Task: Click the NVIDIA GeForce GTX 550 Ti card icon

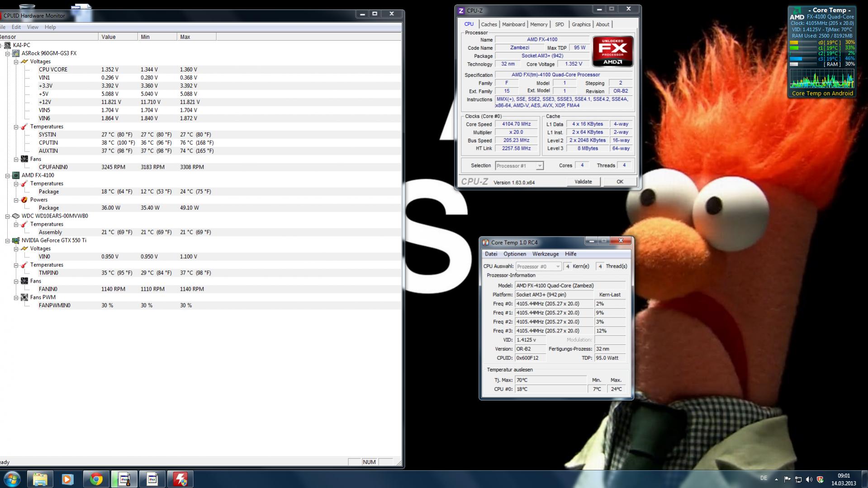Action: coord(16,241)
